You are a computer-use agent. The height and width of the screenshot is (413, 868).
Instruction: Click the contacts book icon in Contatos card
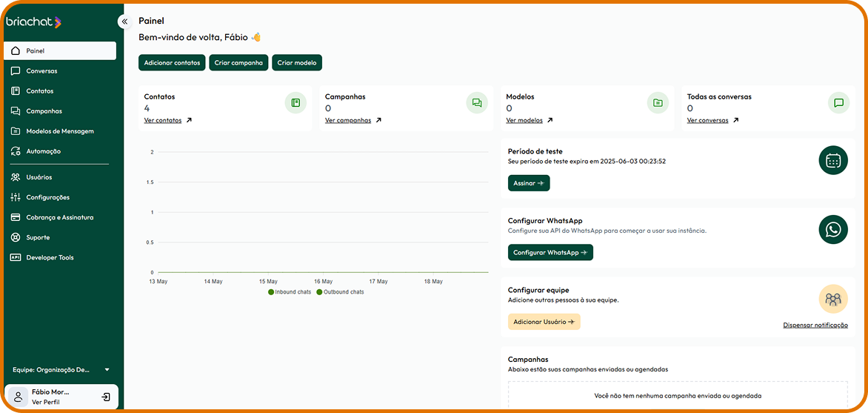pyautogui.click(x=296, y=103)
